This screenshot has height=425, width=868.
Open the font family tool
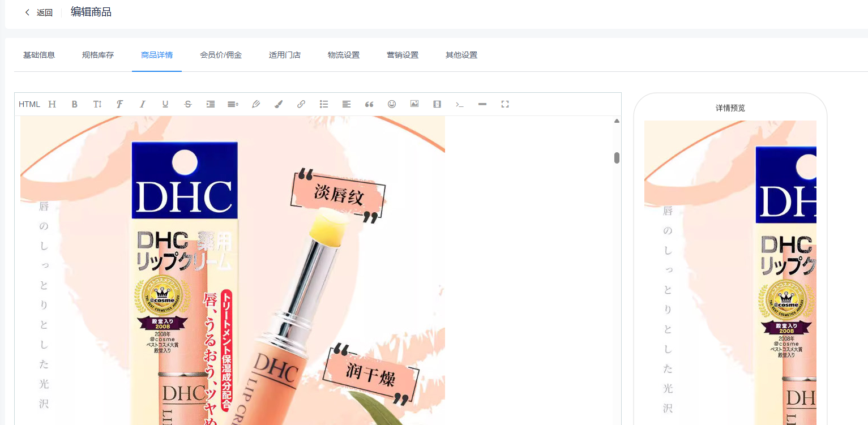120,104
